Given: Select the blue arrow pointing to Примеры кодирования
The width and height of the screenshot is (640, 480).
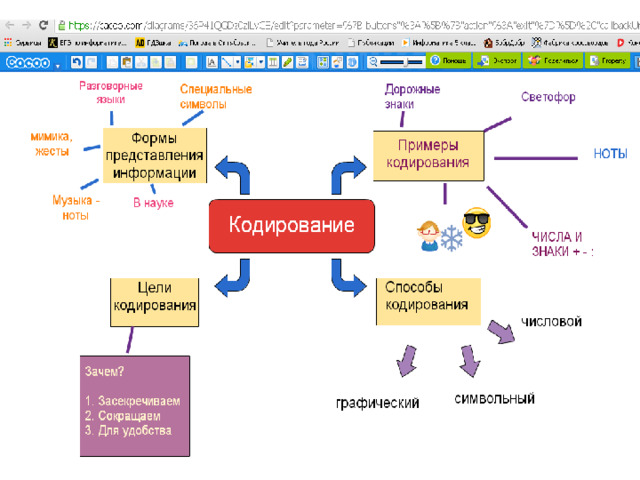Looking at the screenshot, I should 349,174.
